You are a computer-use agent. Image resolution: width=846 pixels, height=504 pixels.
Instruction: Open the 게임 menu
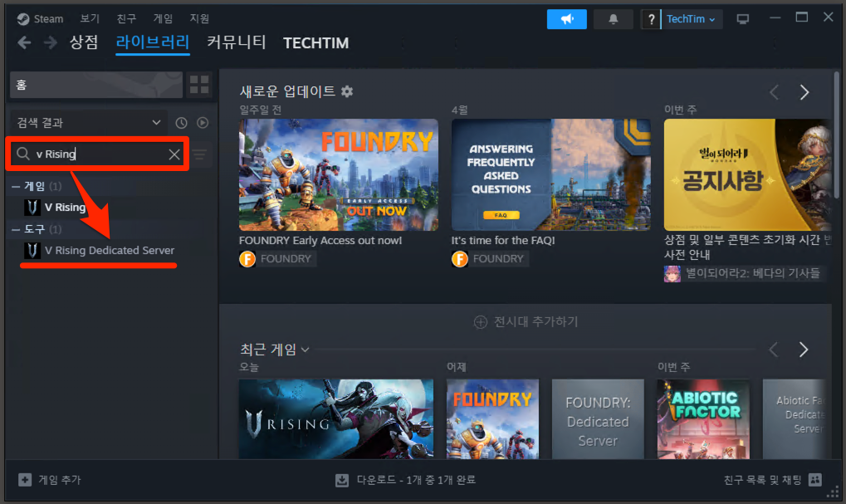coord(163,19)
